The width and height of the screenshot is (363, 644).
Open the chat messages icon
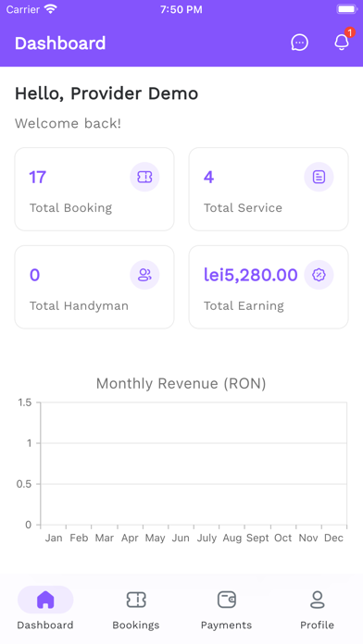pos(299,43)
